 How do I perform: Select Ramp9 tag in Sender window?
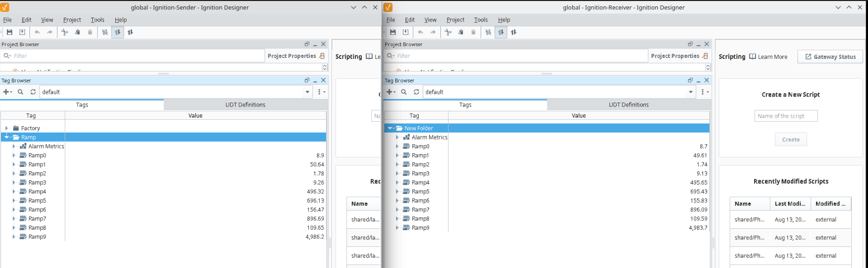[x=37, y=237]
